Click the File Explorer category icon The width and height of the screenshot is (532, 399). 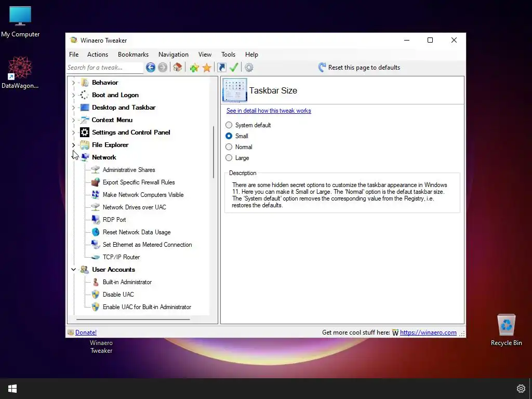point(85,145)
